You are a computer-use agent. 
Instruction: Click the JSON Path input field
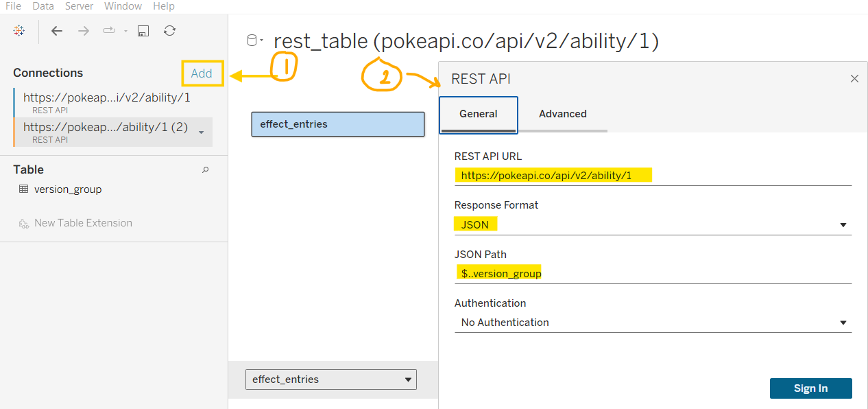tap(651, 273)
